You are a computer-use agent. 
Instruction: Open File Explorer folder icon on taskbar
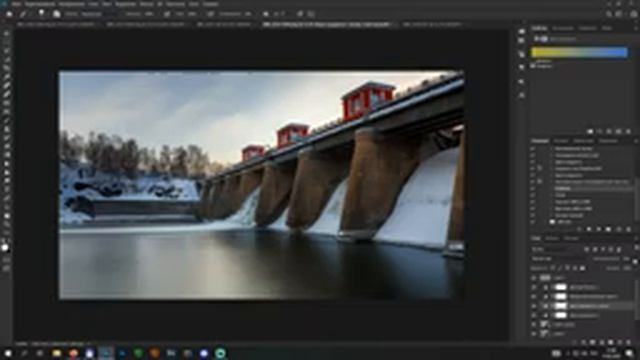57,353
